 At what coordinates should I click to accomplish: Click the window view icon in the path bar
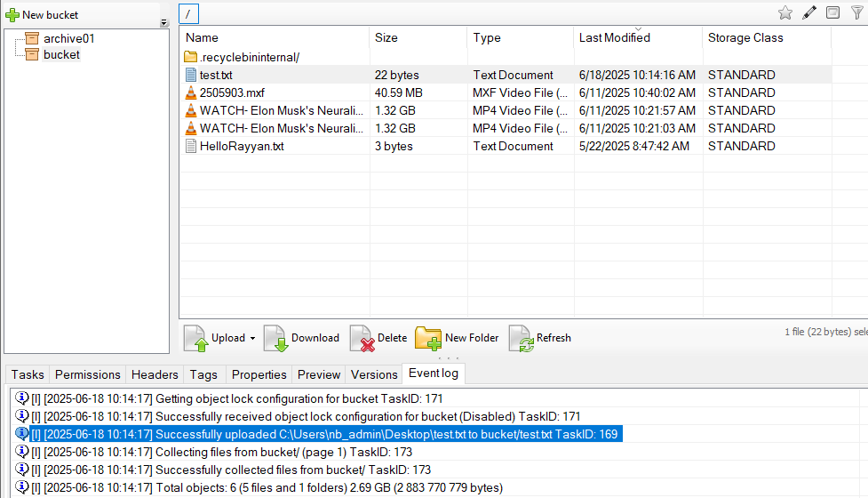[x=832, y=12]
